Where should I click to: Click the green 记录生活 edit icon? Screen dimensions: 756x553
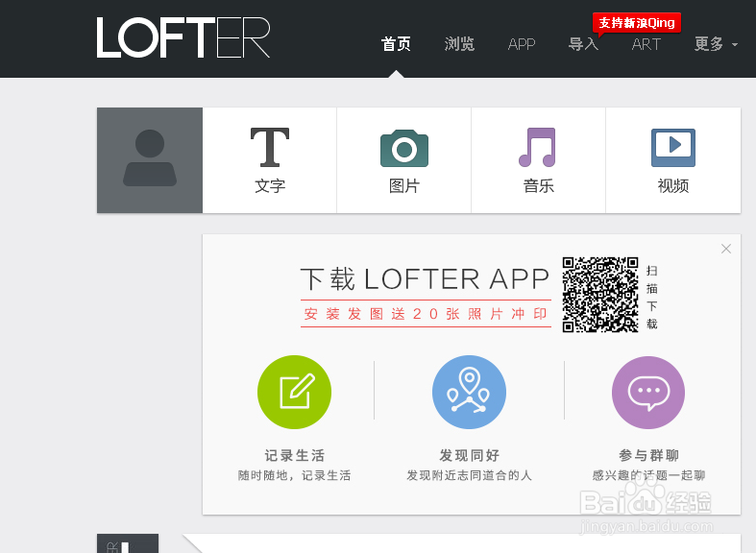294,392
